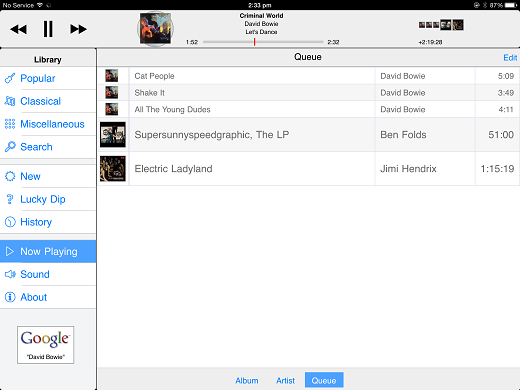Click the 1:15:19 duration
The width and height of the screenshot is (520, 390).
(x=497, y=169)
